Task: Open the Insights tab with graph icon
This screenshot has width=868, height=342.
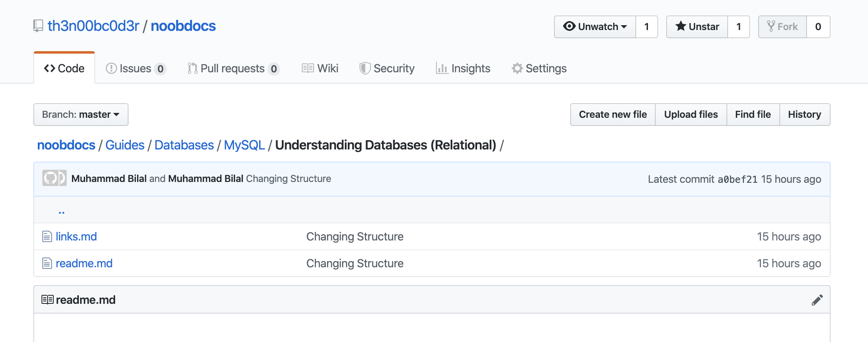Action: 463,68
